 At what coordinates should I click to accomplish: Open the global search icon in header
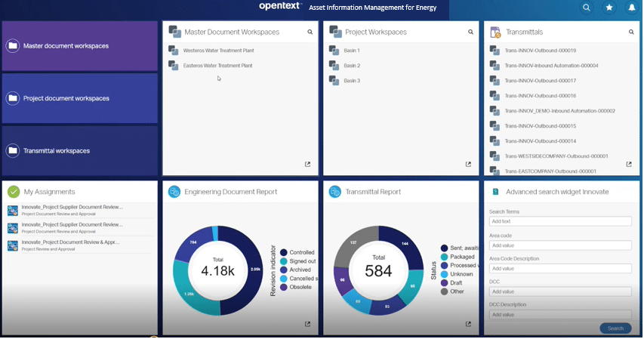click(x=587, y=8)
